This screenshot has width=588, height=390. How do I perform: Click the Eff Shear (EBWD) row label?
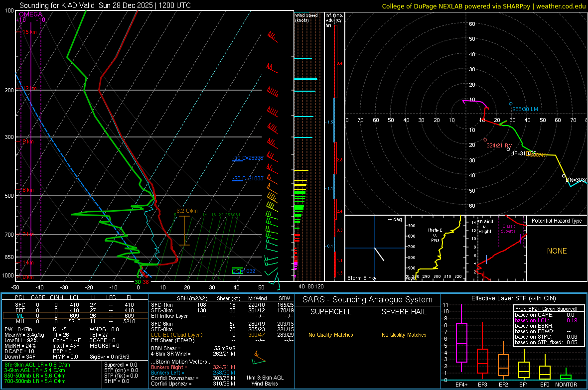[x=173, y=340]
